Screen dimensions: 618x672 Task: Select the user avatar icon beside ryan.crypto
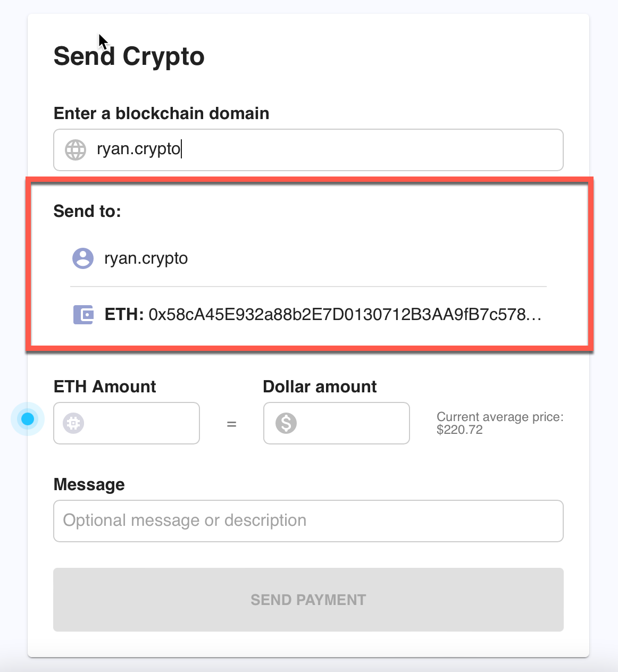tap(83, 258)
